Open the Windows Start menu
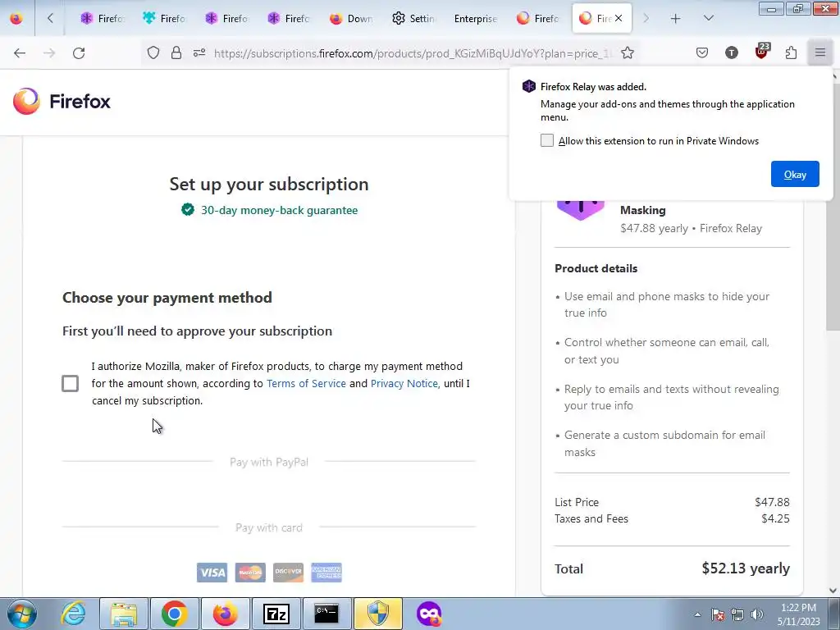The image size is (840, 630). (22, 614)
